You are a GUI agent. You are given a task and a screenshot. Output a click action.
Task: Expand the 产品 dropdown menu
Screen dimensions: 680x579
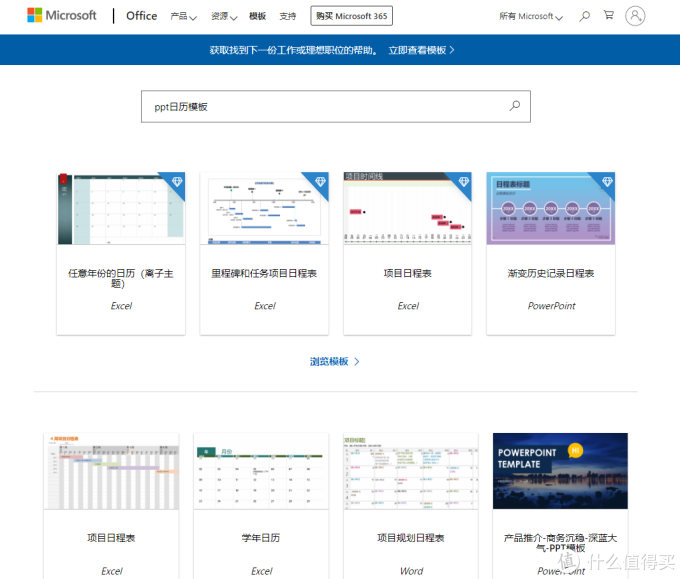[183, 16]
